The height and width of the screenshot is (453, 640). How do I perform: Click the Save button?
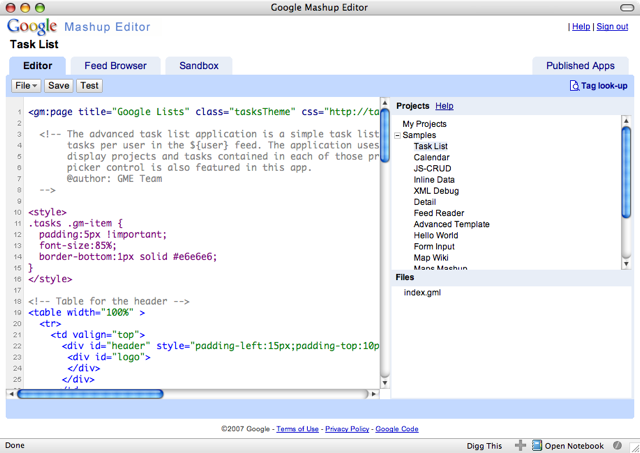59,86
